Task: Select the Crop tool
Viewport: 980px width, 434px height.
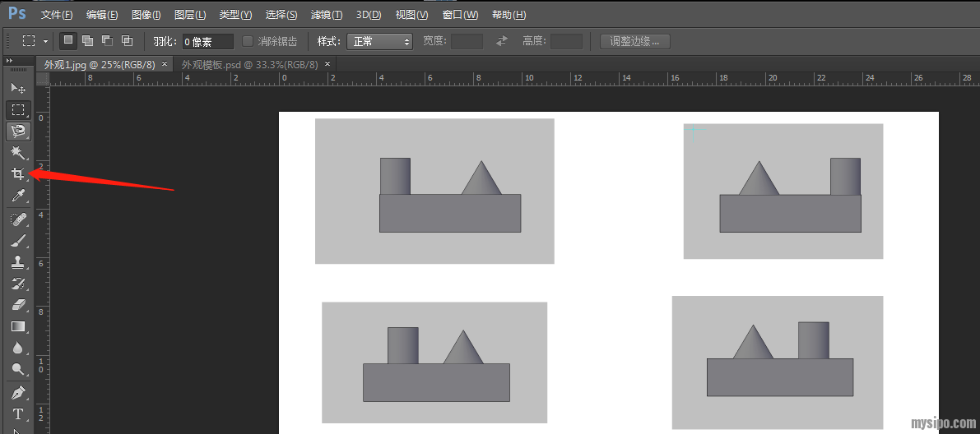Action: pos(17,174)
